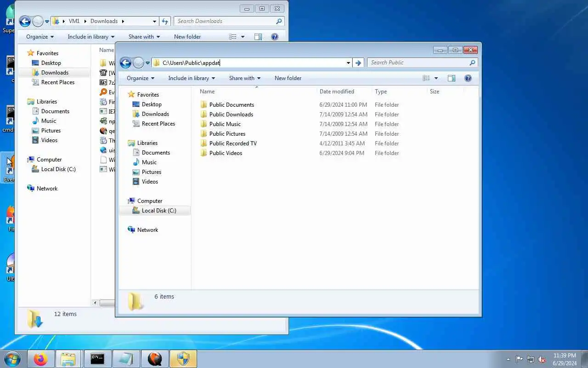Open Desktop in Public window sidebar

pos(152,104)
